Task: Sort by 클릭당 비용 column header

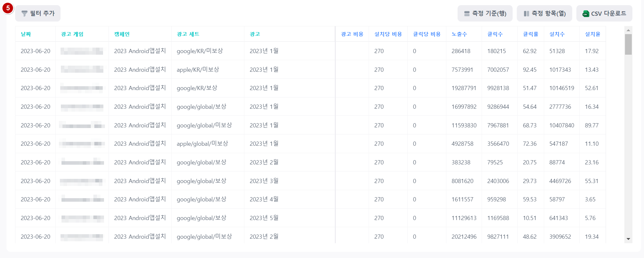Action: (x=427, y=34)
